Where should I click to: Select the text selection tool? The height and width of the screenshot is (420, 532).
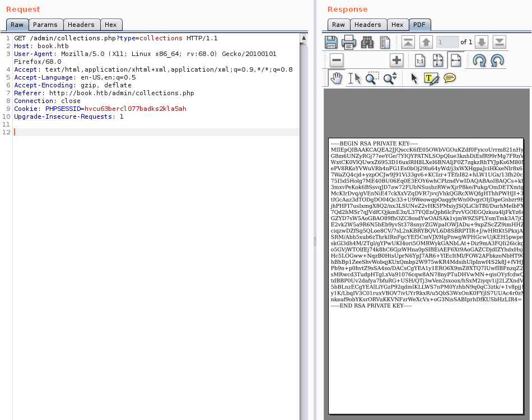click(x=354, y=78)
